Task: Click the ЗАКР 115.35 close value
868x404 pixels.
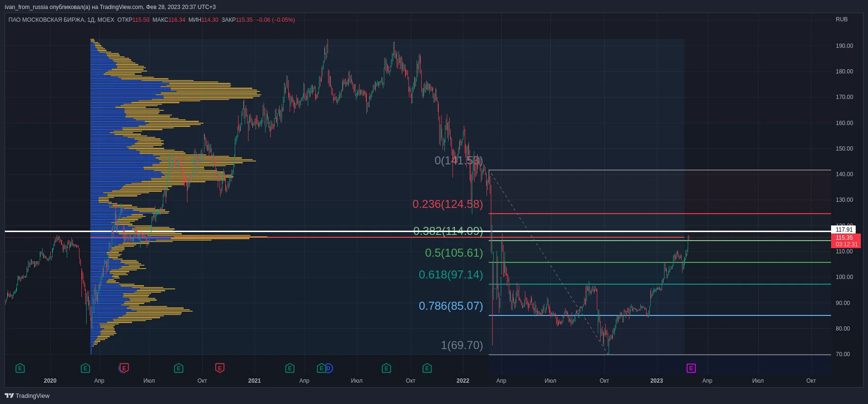Action: coord(237,20)
